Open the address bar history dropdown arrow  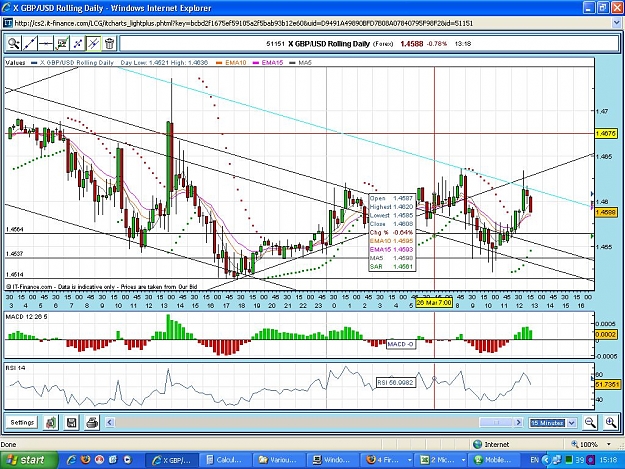[616, 23]
